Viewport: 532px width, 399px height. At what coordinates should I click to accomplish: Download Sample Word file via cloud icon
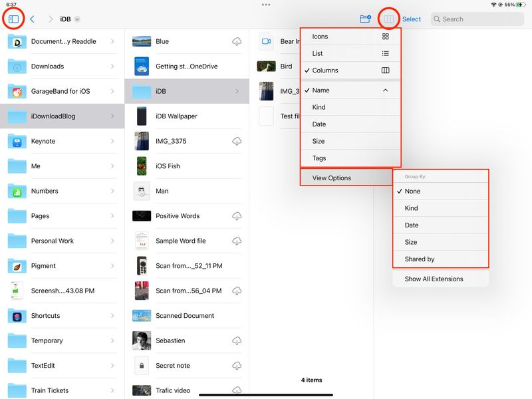point(237,241)
